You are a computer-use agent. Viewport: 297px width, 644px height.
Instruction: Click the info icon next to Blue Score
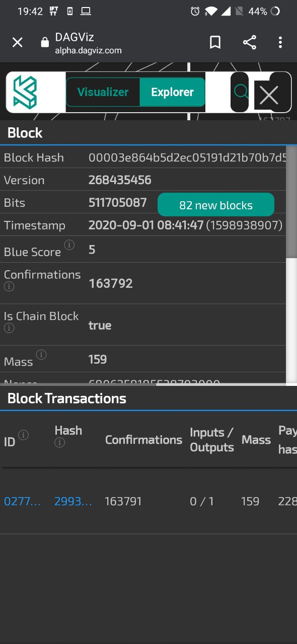pyautogui.click(x=69, y=244)
